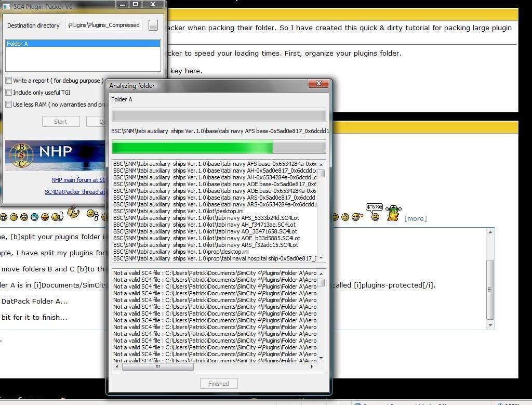Click the Finished button

pos(219,384)
